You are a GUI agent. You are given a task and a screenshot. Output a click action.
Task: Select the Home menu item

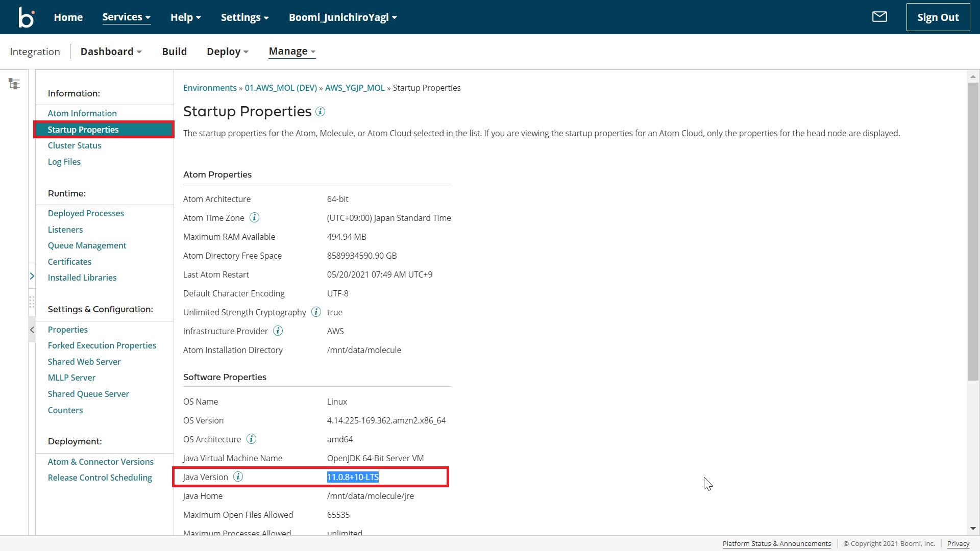68,17
